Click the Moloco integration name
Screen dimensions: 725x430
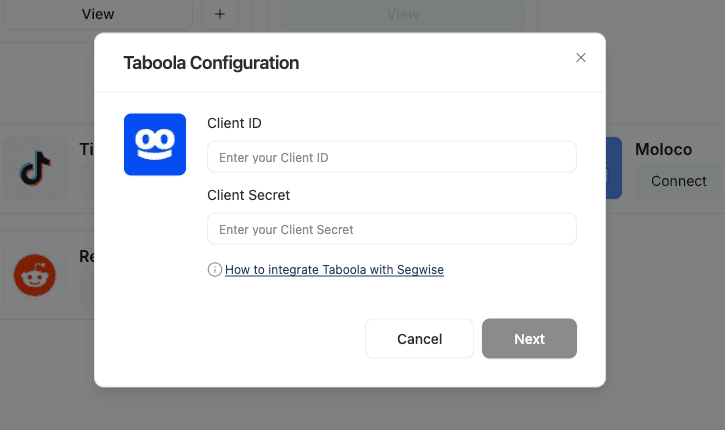[663, 149]
